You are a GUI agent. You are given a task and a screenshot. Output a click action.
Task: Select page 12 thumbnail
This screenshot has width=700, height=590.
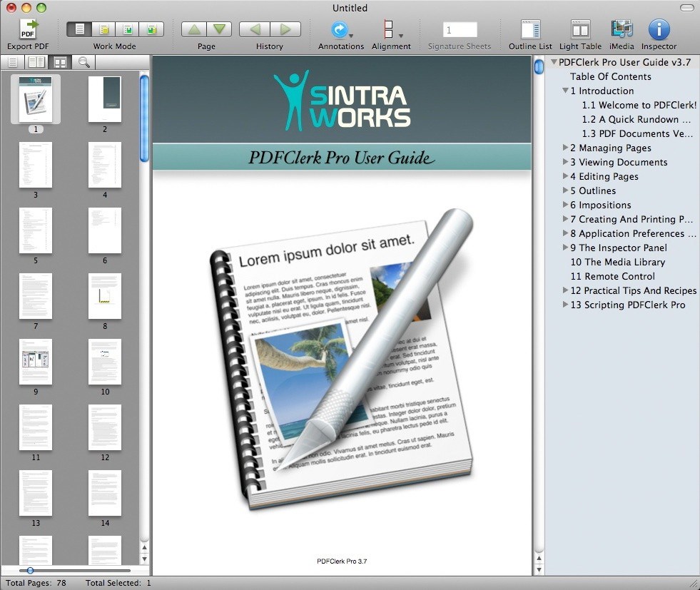tap(105, 427)
